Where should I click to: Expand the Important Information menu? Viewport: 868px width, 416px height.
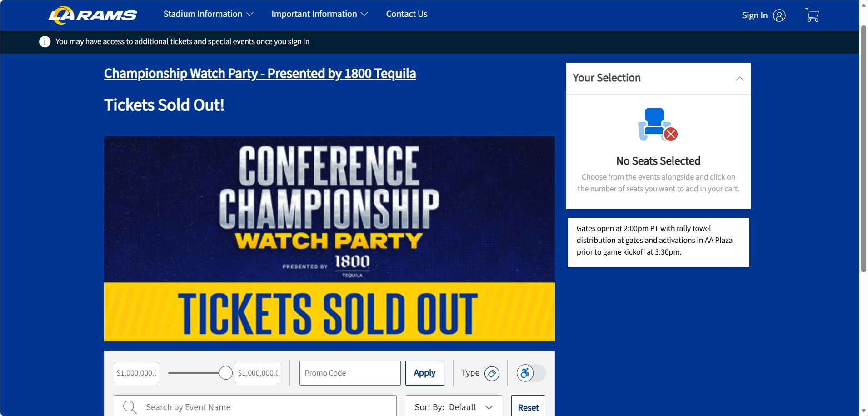[319, 14]
